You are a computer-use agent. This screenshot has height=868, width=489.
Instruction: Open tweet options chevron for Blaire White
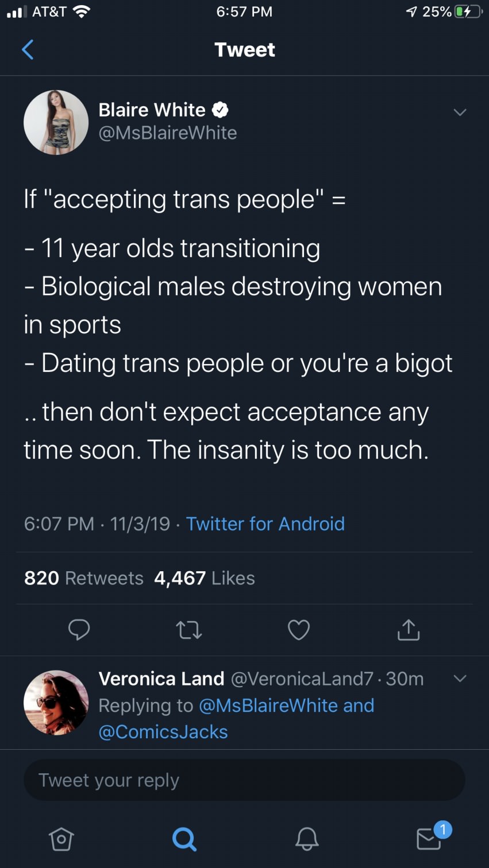[x=460, y=112]
